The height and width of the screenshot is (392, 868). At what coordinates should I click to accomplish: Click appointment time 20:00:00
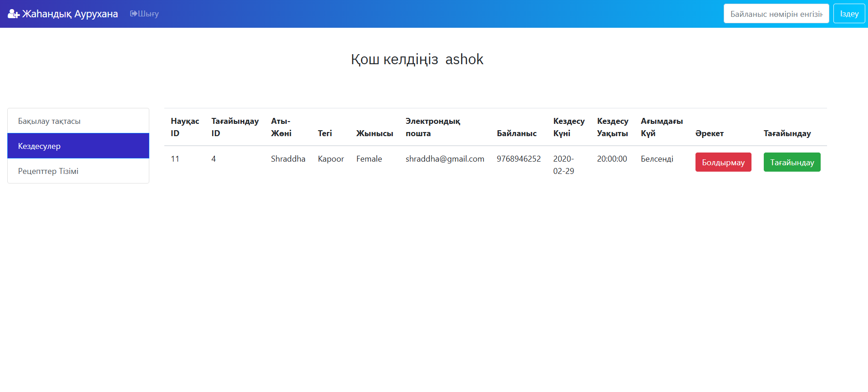pos(612,159)
